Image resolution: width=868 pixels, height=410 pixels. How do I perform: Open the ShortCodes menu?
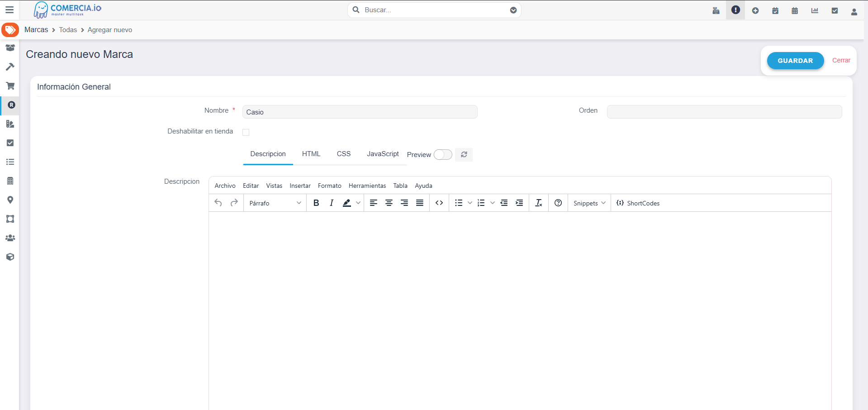pyautogui.click(x=638, y=203)
